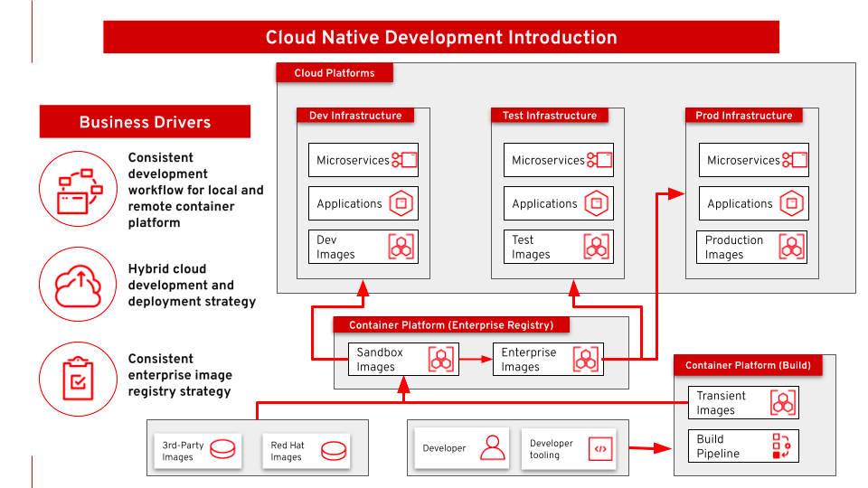The image size is (868, 488).
Task: Click the Applications hexagon icon in Prod Infrastructure
Action: click(792, 203)
